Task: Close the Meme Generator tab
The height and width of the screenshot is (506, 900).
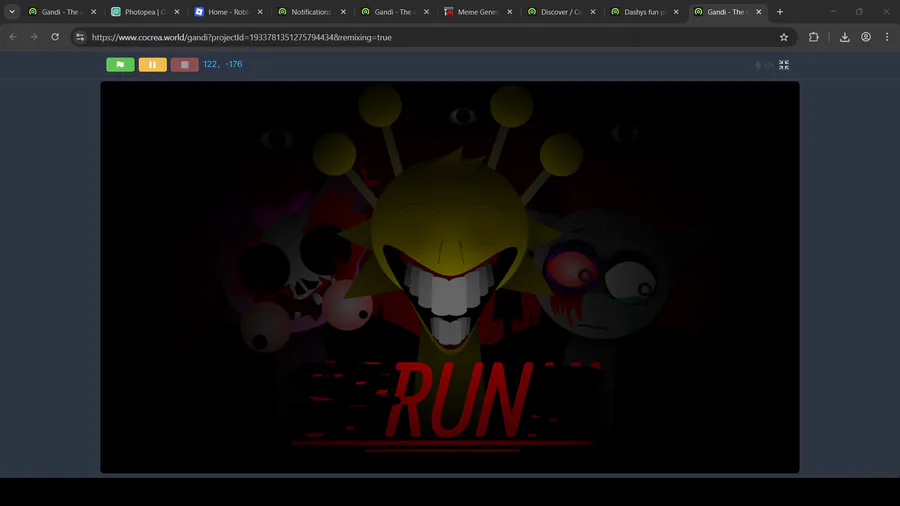Action: point(510,11)
